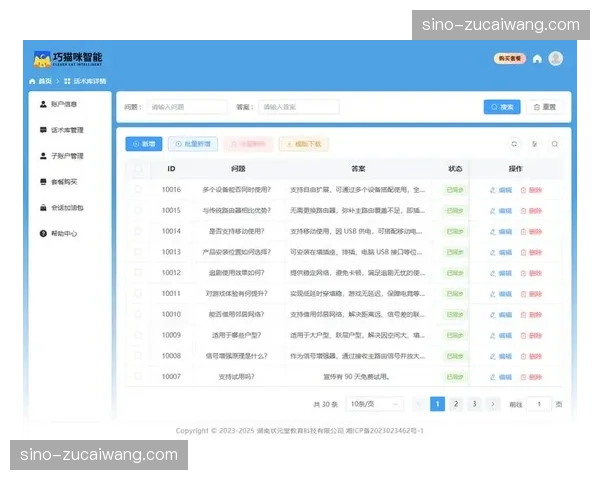
Task: Open 帮助中心 in the sidebar
Action: (x=59, y=233)
